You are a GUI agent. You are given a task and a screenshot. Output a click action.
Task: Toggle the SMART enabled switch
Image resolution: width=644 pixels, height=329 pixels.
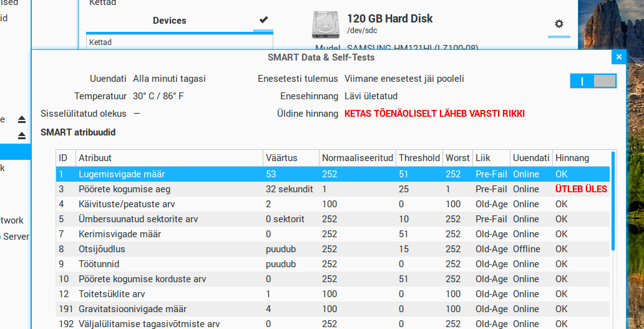click(593, 81)
